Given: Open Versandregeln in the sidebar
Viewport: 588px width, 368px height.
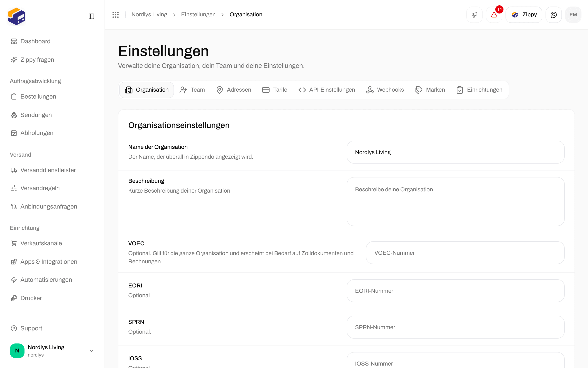Looking at the screenshot, I should tap(52, 188).
